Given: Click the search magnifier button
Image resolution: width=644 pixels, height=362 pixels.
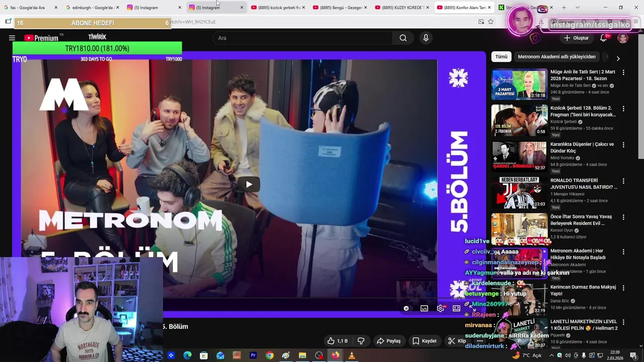Looking at the screenshot, I should tap(403, 38).
